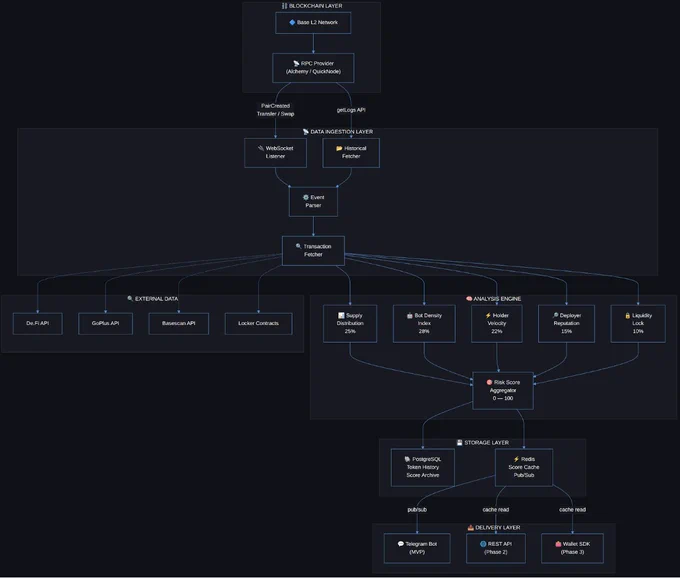Select the WebSocket Listener node
Screen dimensions: 680x578
[275, 153]
